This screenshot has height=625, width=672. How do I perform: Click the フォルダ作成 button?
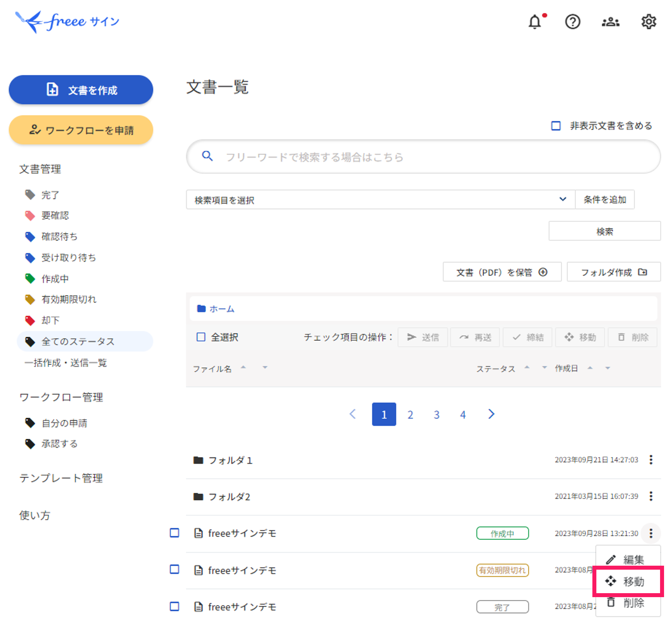(x=613, y=272)
